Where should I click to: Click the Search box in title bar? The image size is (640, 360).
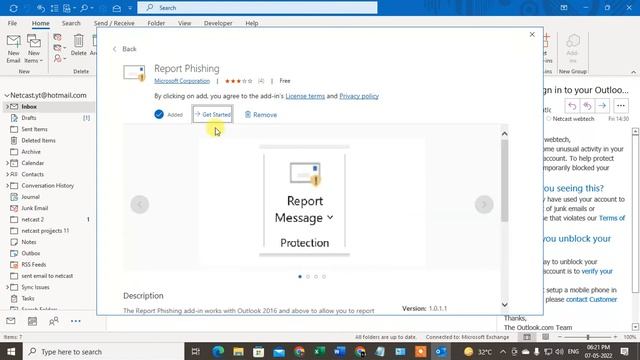(257, 8)
